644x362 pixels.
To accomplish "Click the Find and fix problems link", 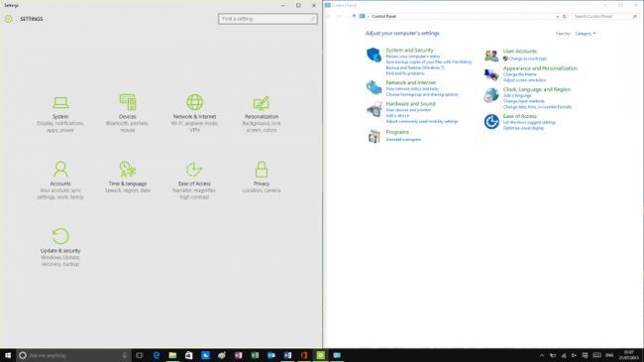I will coord(405,73).
